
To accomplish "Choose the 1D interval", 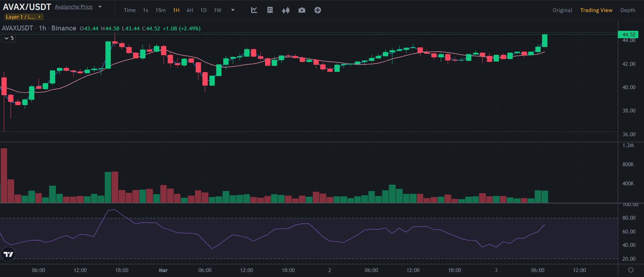I will pyautogui.click(x=203, y=10).
